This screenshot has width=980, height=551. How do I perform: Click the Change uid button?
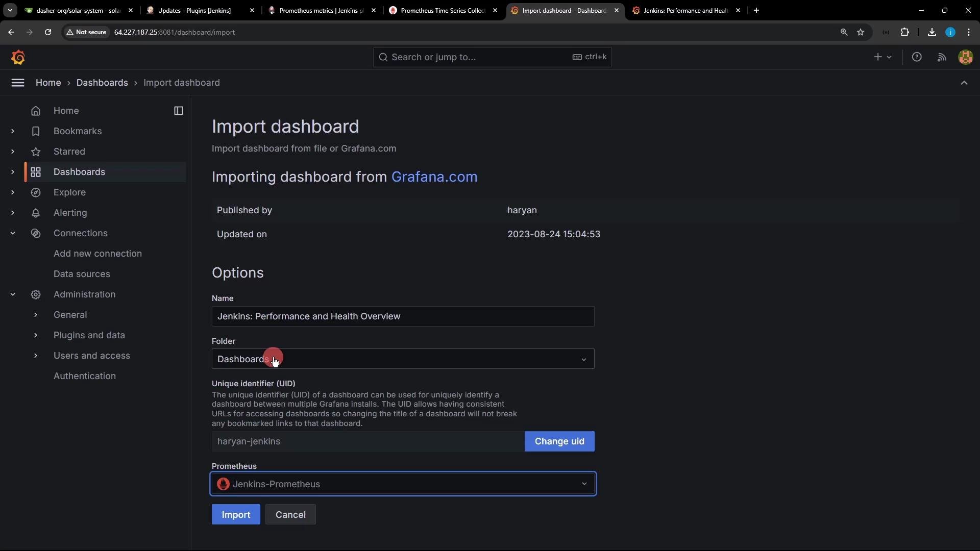click(x=559, y=441)
